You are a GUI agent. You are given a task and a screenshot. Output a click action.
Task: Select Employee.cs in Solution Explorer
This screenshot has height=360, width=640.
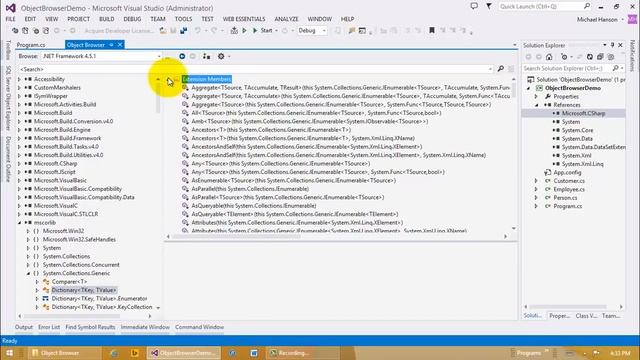pos(569,189)
